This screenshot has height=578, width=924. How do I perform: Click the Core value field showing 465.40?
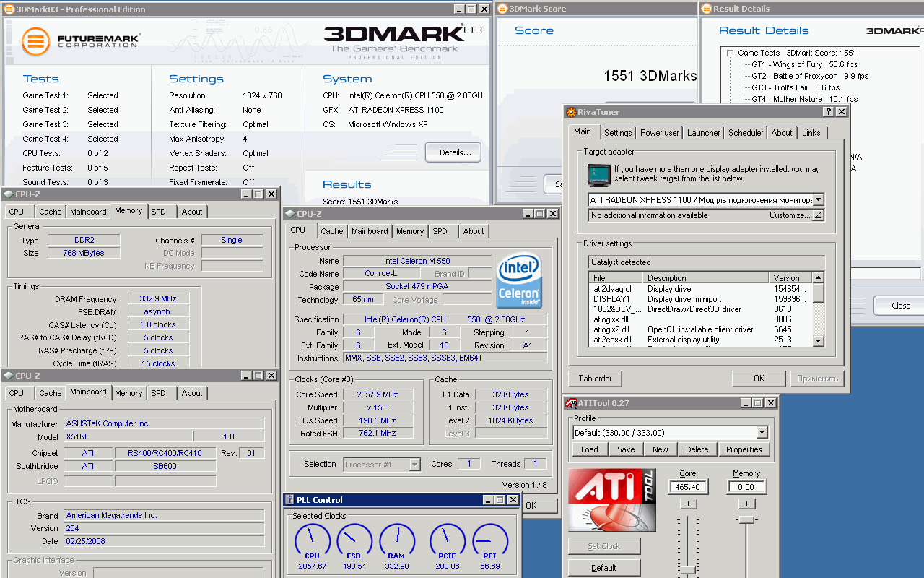pyautogui.click(x=688, y=488)
